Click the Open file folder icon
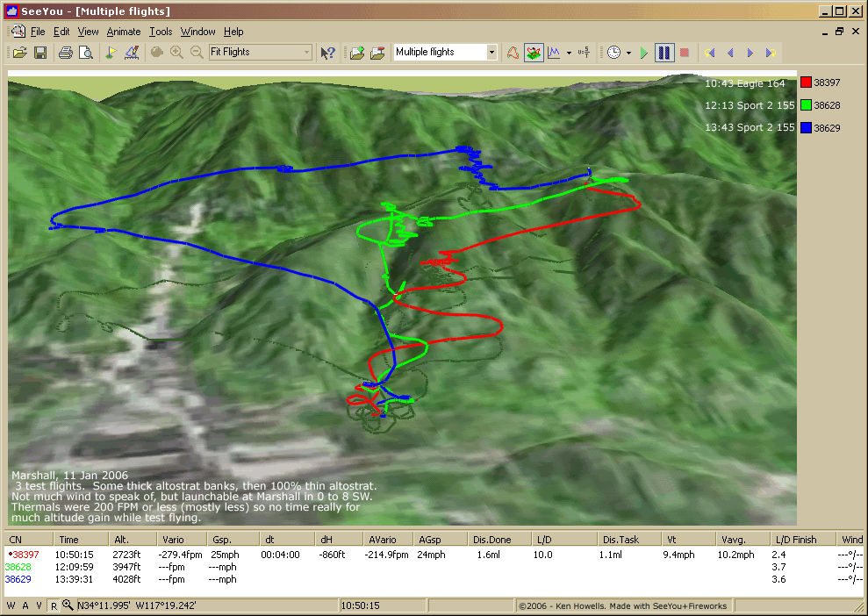This screenshot has width=868, height=616. pyautogui.click(x=19, y=53)
